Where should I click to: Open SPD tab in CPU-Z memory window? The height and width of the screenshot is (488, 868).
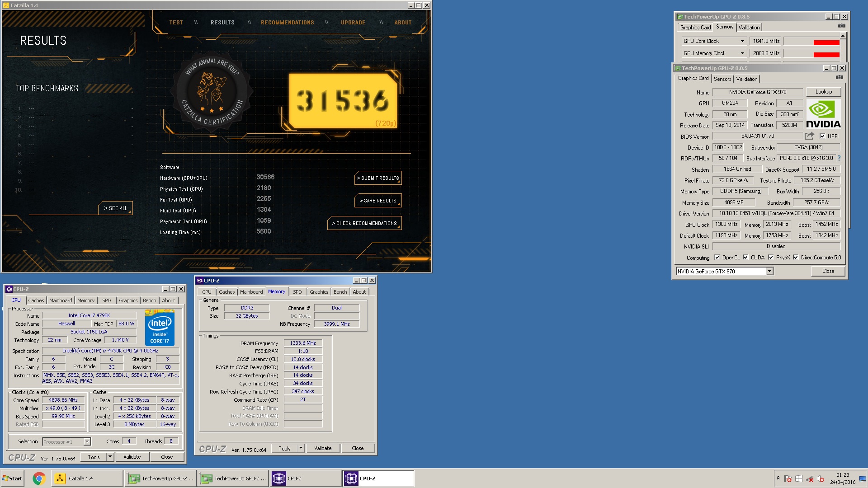click(297, 292)
